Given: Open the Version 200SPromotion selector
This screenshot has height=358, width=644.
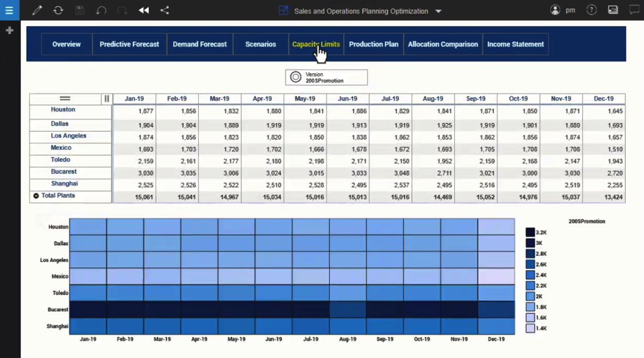Looking at the screenshot, I should click(x=326, y=78).
